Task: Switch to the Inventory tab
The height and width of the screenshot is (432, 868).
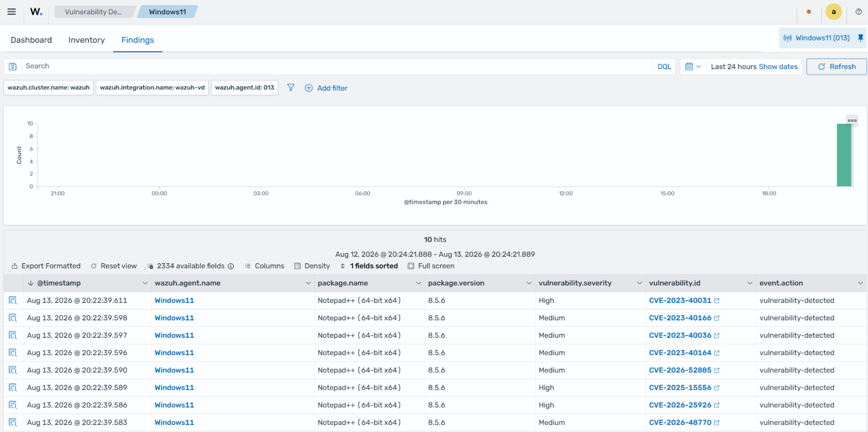Action: click(x=86, y=40)
